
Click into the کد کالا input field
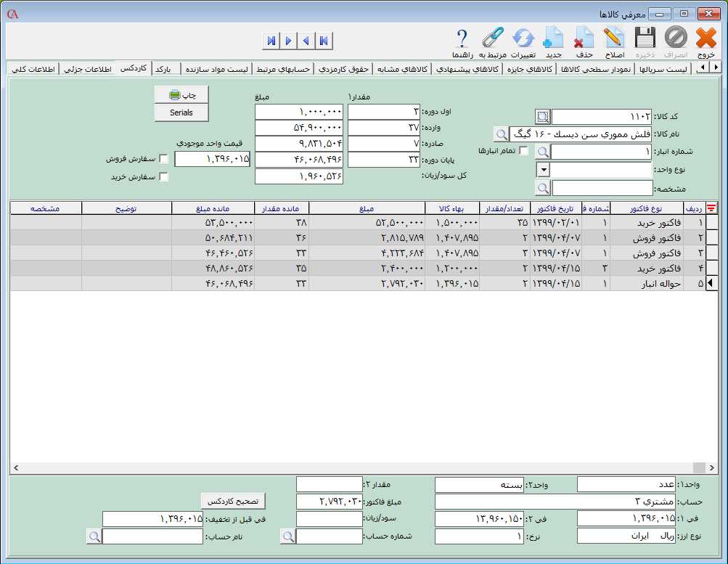pyautogui.click(x=602, y=117)
